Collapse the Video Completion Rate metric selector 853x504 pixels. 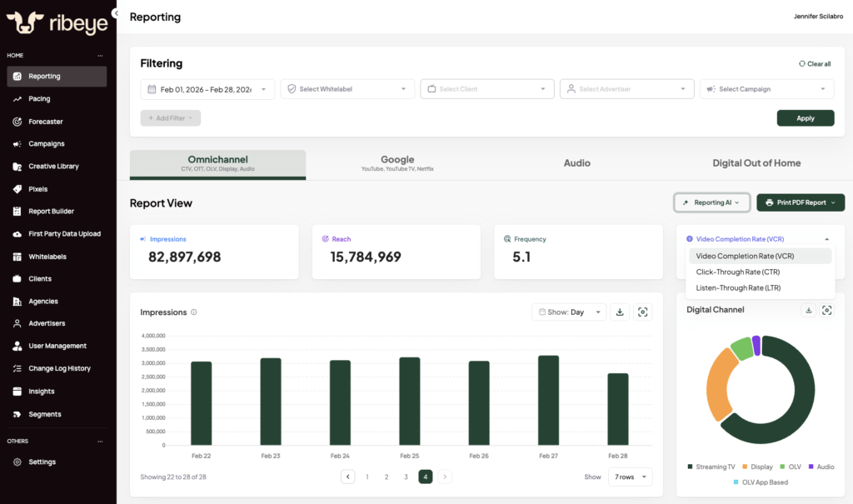point(827,239)
